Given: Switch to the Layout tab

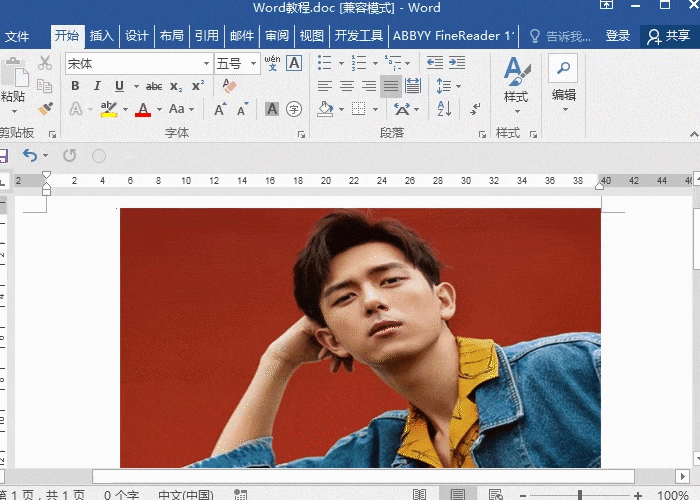Looking at the screenshot, I should (172, 36).
